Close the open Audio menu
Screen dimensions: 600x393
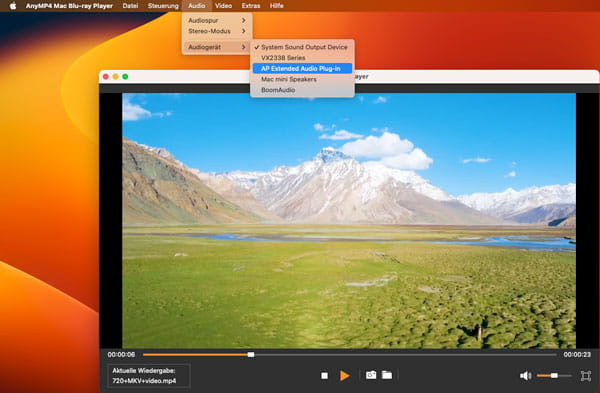point(196,6)
